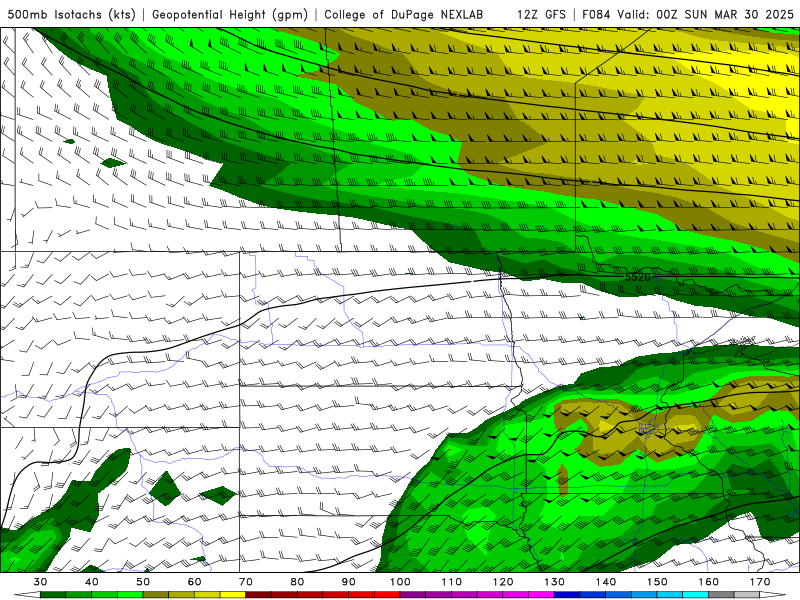
Task: Pick the darkest green 30-35 kt legend swatch
Action: (x=53, y=595)
